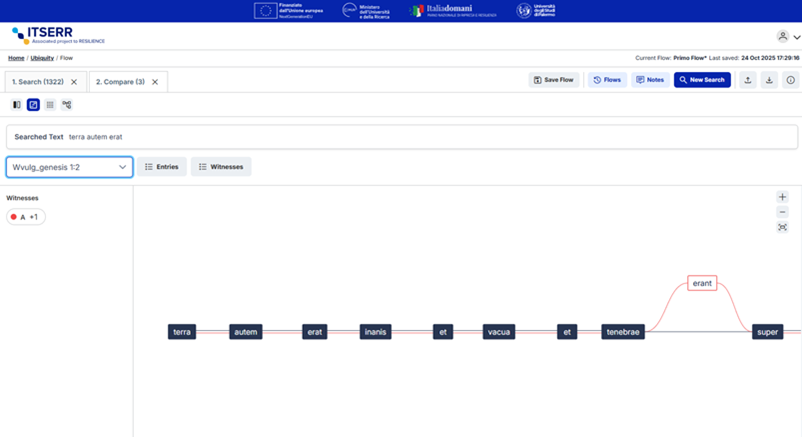Switch to the grid table view icon
This screenshot has width=802, height=437.
click(50, 105)
